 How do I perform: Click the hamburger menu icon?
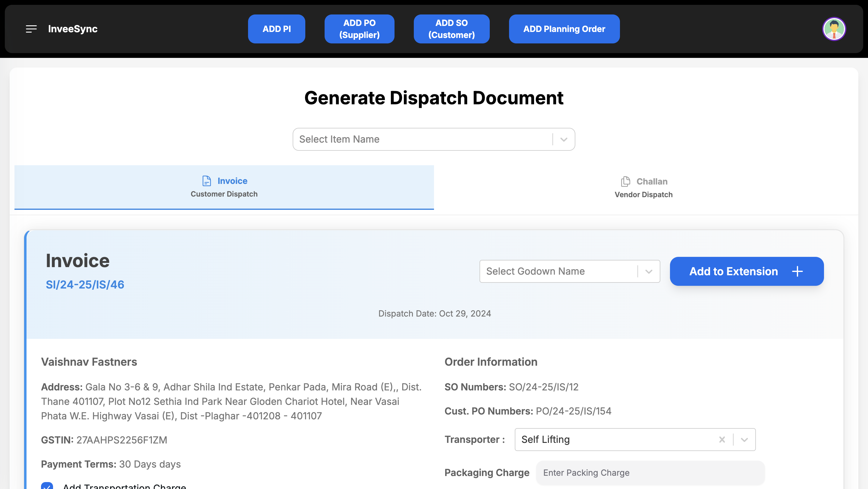(31, 29)
